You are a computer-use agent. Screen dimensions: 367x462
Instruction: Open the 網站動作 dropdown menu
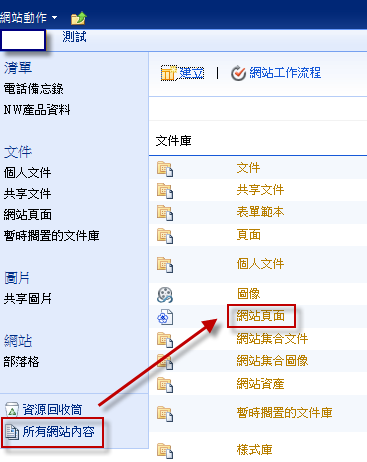[29, 17]
